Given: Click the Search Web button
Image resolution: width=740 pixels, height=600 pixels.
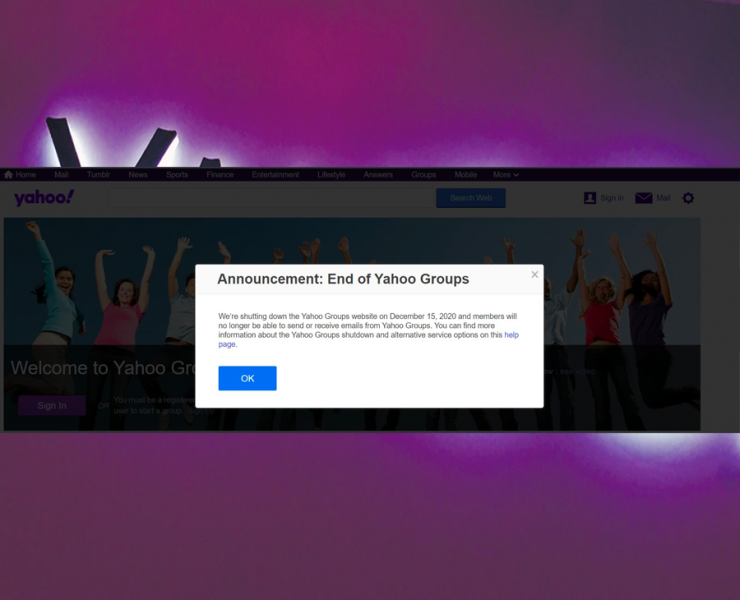Looking at the screenshot, I should (471, 198).
